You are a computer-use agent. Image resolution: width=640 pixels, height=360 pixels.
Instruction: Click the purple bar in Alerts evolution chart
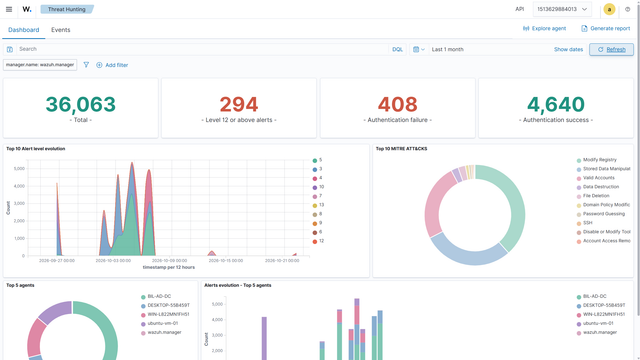(264, 338)
